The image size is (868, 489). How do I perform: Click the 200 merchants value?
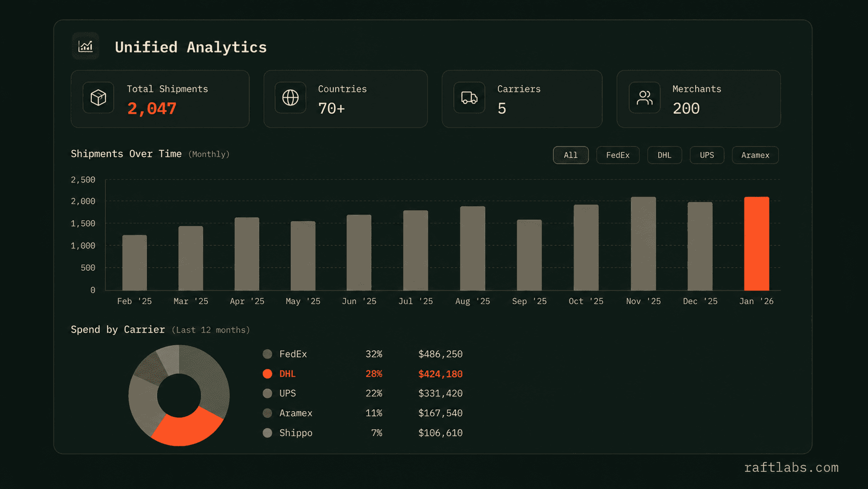686,109
